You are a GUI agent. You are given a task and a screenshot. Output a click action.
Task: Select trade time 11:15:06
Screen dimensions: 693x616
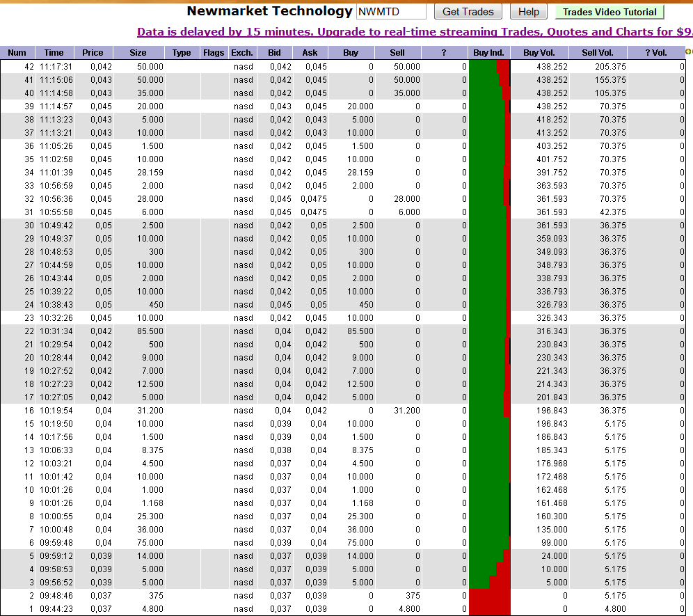click(x=56, y=80)
